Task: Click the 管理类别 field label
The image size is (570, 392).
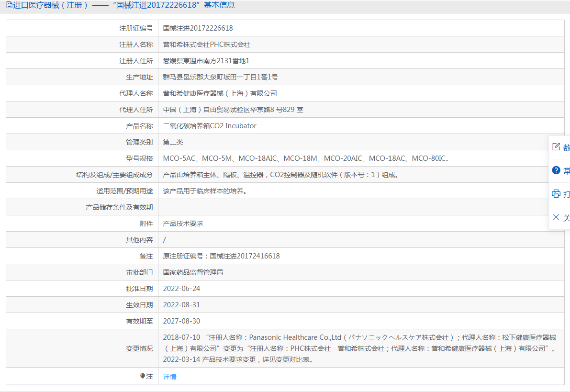Action: (x=140, y=142)
